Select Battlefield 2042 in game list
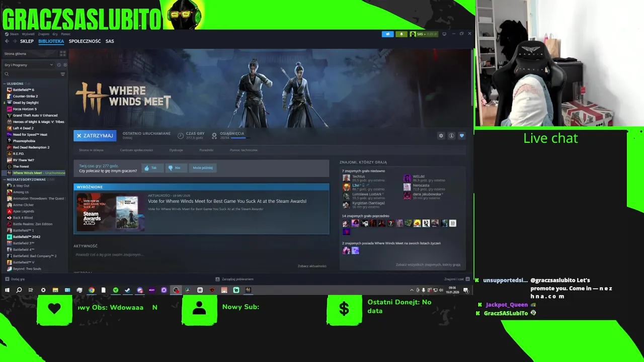The height and width of the screenshot is (362, 644). [27, 237]
